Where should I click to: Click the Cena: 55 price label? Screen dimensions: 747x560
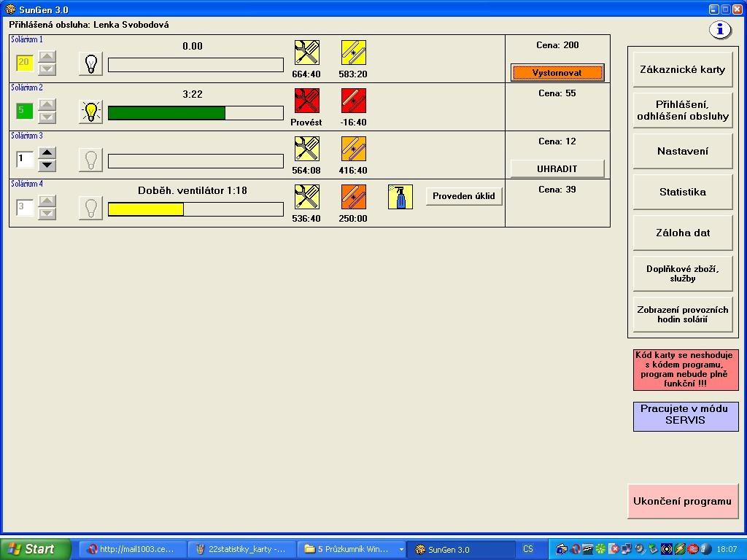pos(557,93)
